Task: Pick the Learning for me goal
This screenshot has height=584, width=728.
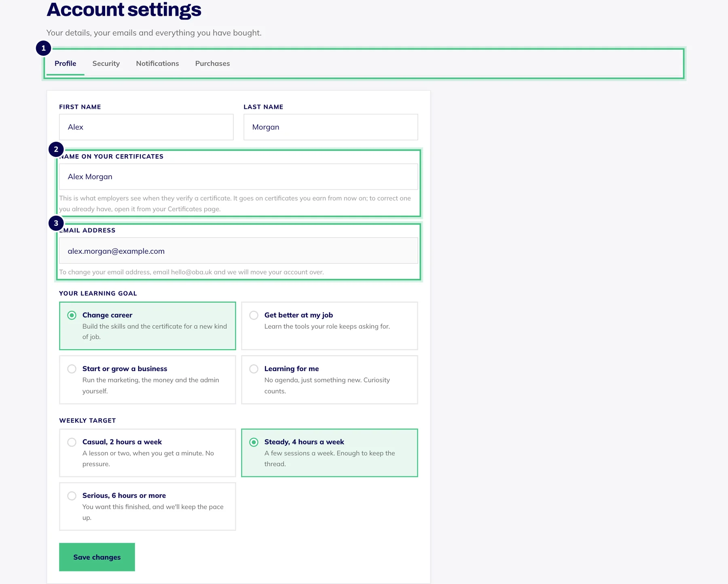Action: pos(329,380)
